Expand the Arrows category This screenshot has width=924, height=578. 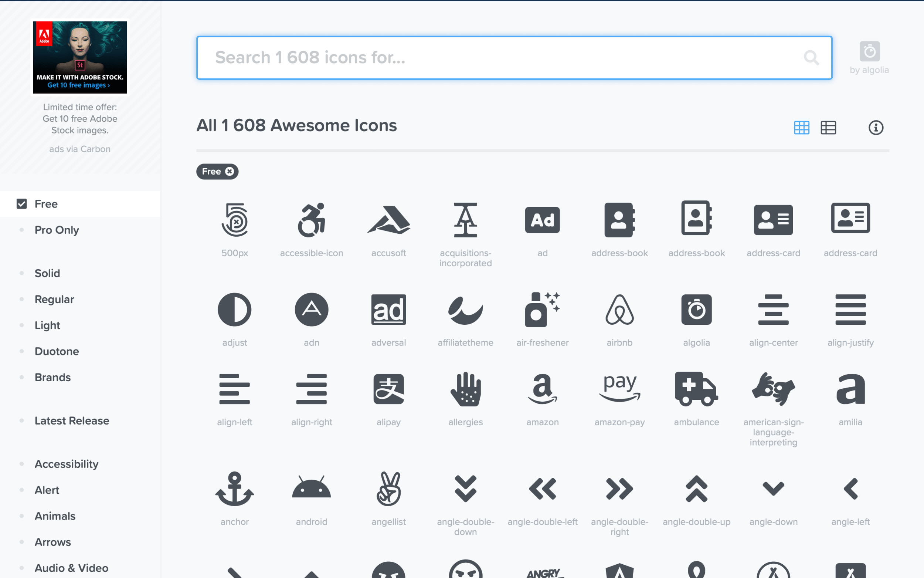coord(52,541)
